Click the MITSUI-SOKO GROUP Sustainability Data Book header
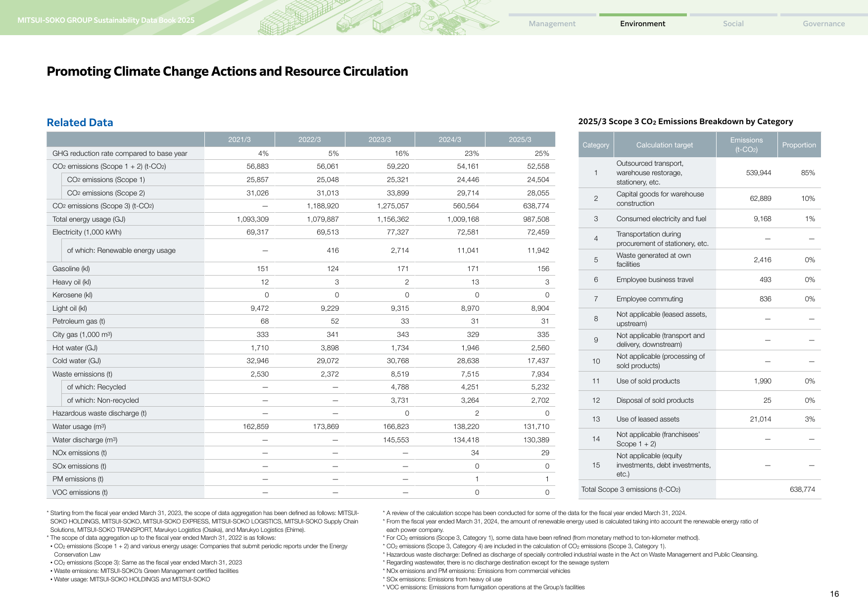 tap(106, 20)
